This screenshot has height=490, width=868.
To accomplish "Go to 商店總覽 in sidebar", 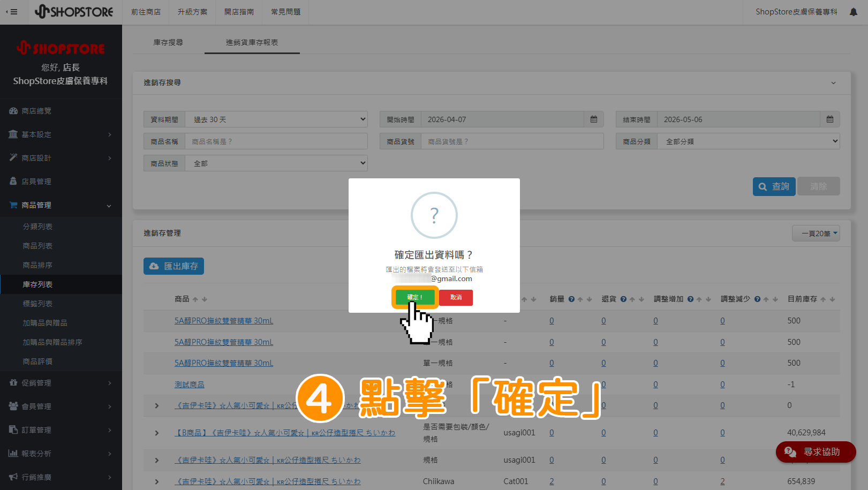I will 61,111.
